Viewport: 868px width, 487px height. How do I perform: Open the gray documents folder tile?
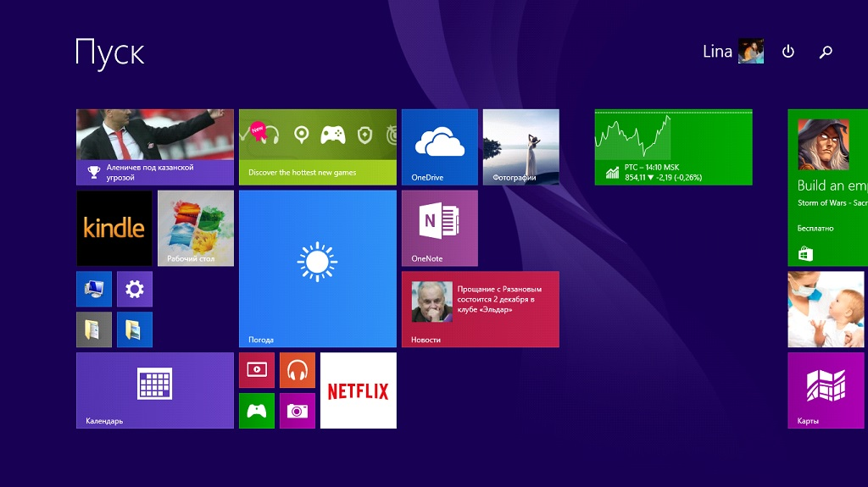pos(94,329)
